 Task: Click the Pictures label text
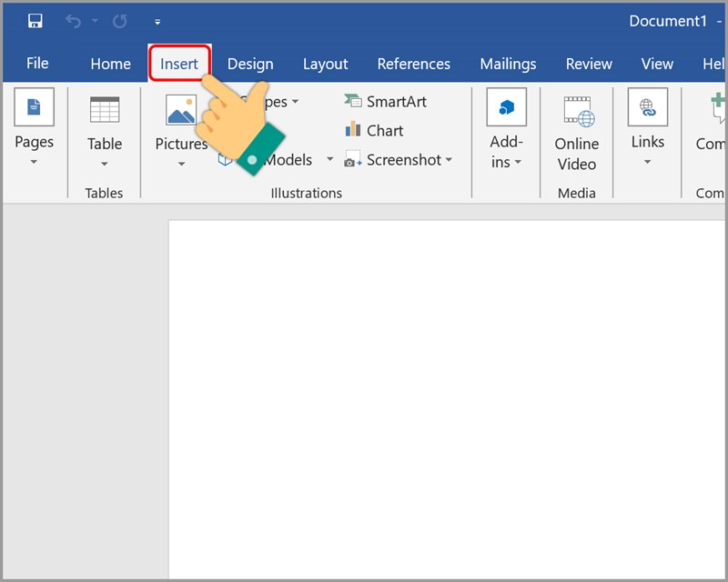pyautogui.click(x=181, y=144)
